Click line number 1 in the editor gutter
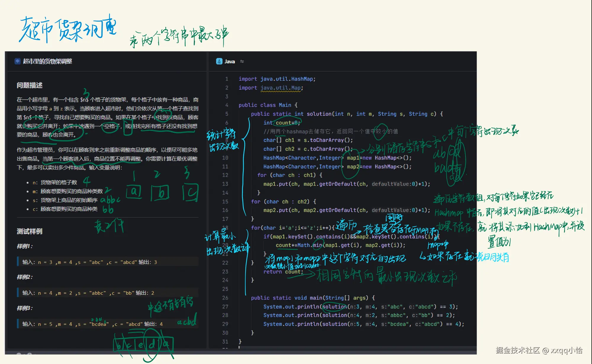 coord(227,79)
